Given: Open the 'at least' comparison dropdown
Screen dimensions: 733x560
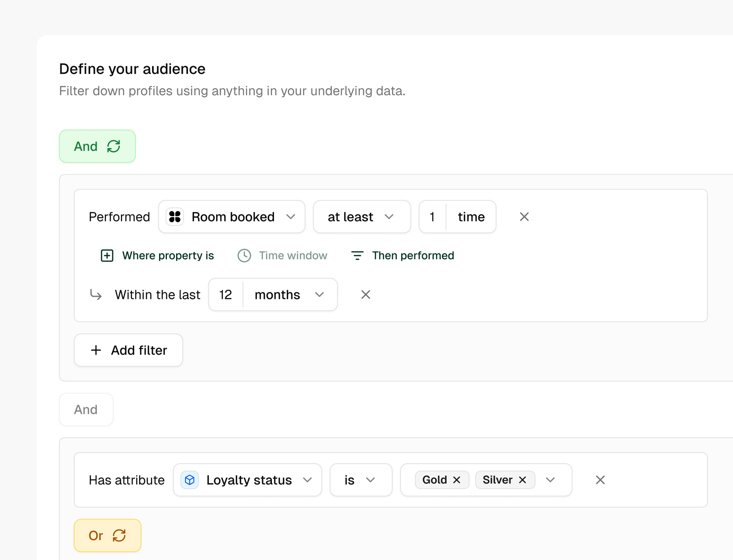Looking at the screenshot, I should pos(362,216).
